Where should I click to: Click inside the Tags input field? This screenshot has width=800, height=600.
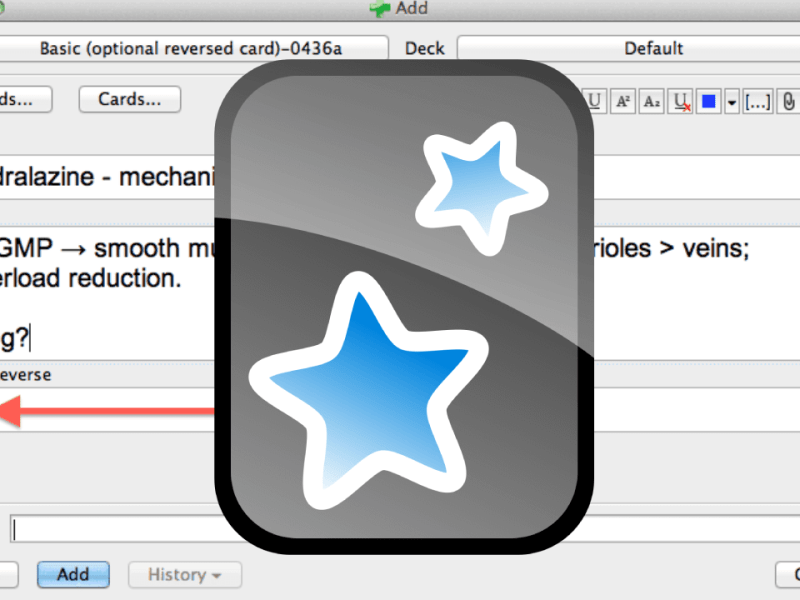click(x=100, y=529)
